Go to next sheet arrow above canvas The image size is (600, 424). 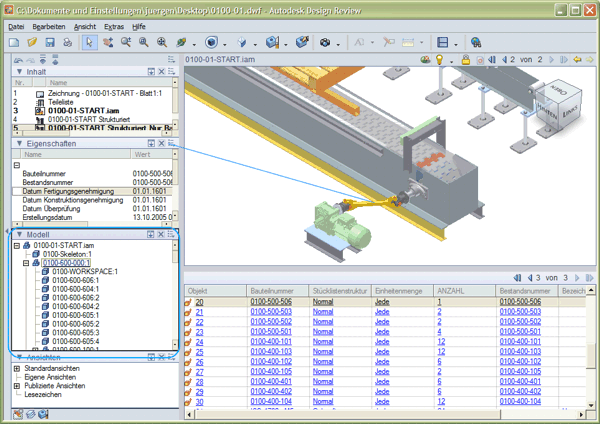tap(551, 60)
